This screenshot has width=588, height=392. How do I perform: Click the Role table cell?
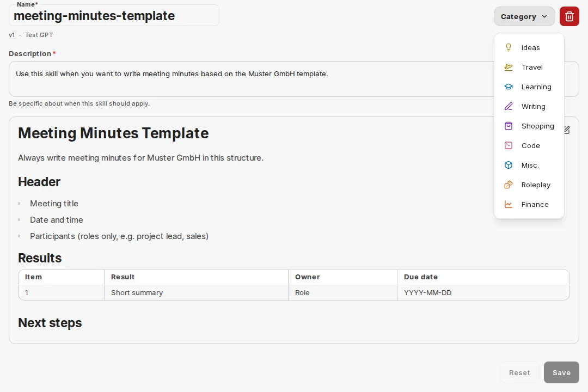tap(342, 292)
